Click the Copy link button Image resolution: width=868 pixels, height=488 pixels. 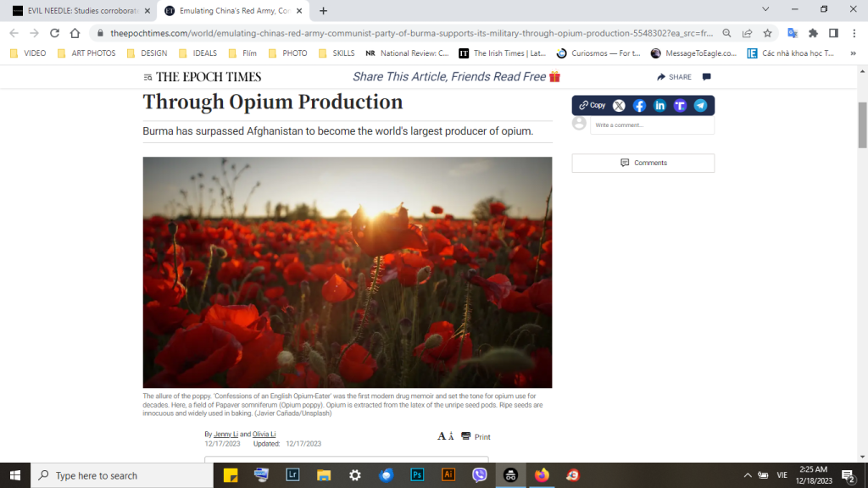[x=593, y=106]
